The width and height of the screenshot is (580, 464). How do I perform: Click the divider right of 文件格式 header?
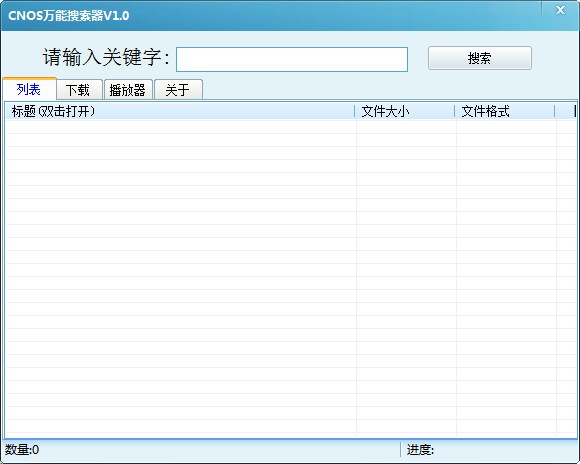pyautogui.click(x=554, y=111)
